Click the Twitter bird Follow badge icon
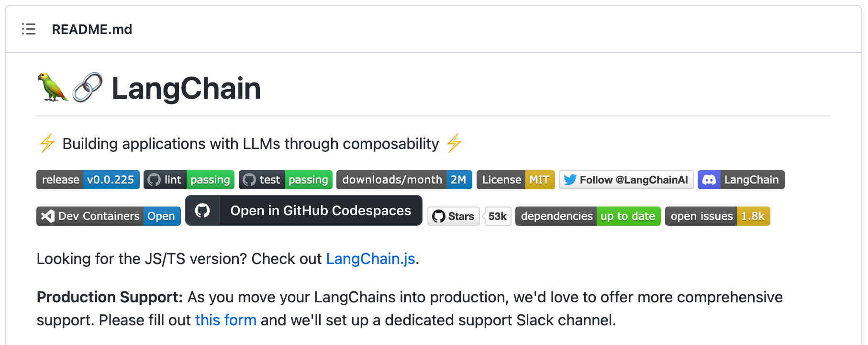 (x=570, y=180)
